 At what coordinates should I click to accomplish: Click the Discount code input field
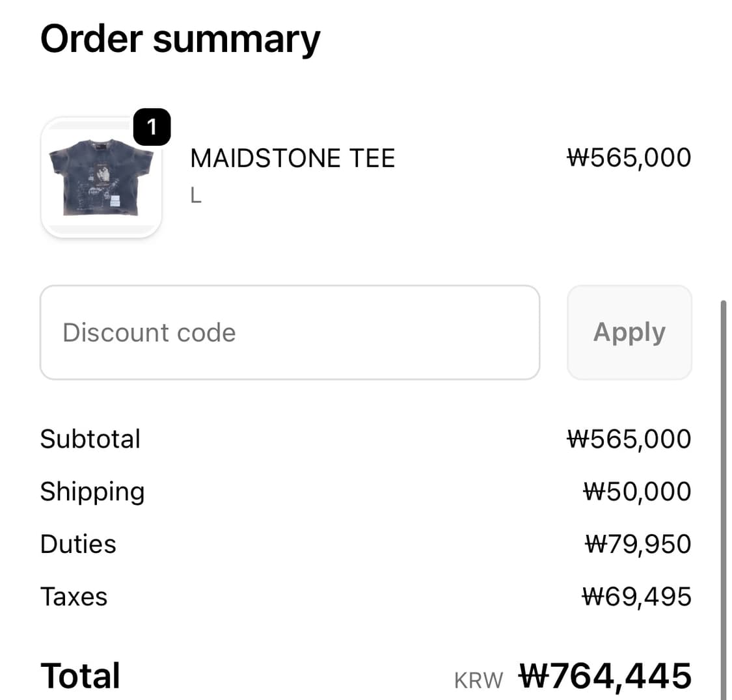click(290, 332)
